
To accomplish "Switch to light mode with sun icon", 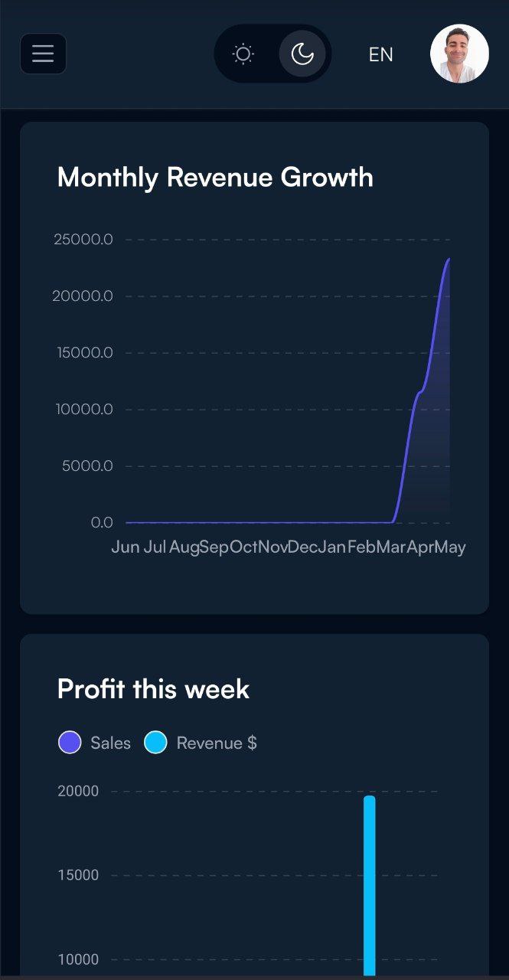I will [243, 54].
